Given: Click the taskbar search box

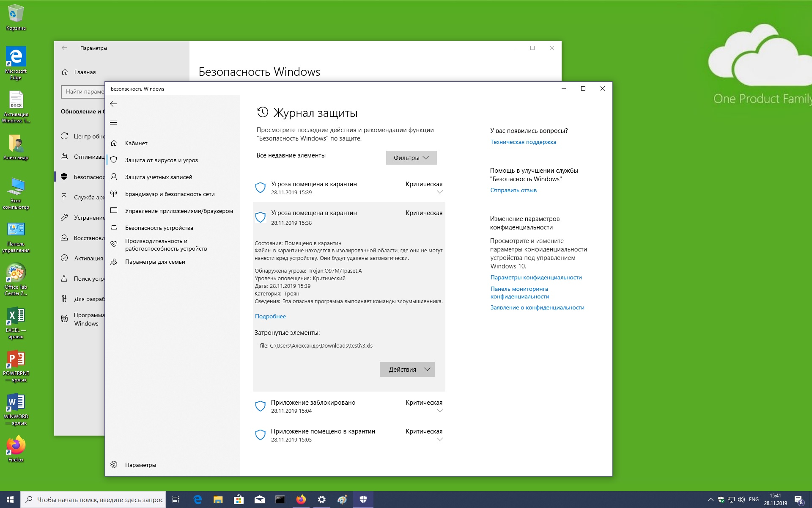Looking at the screenshot, I should click(100, 500).
